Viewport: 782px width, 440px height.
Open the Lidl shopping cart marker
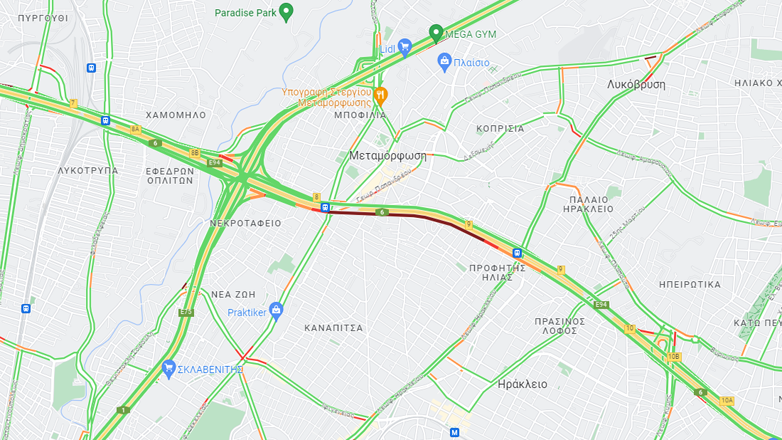click(405, 48)
